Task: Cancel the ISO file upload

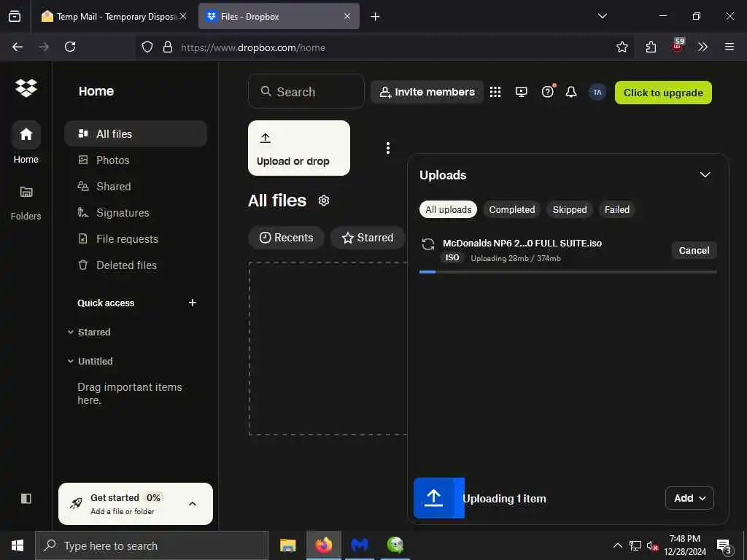Action: [694, 251]
